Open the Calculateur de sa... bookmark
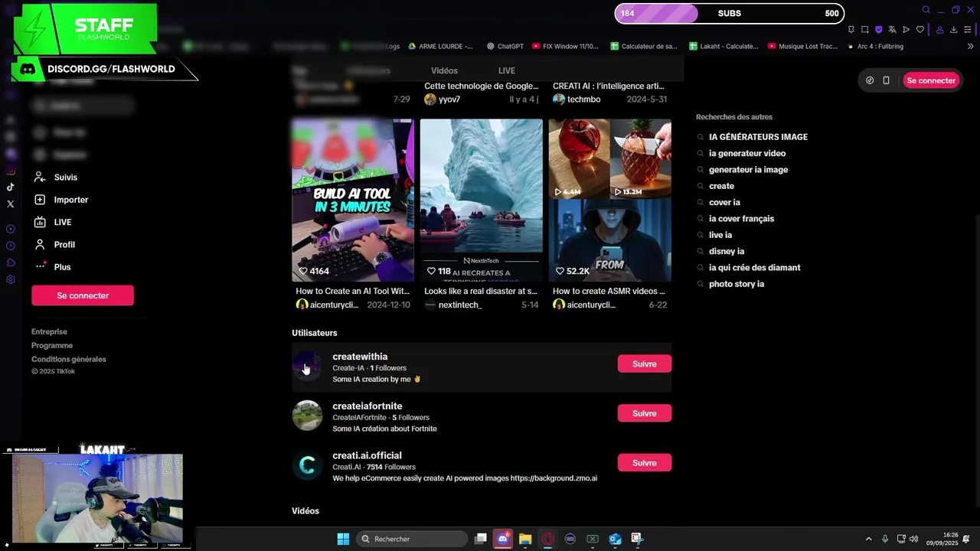This screenshot has width=980, height=551. coord(643,47)
